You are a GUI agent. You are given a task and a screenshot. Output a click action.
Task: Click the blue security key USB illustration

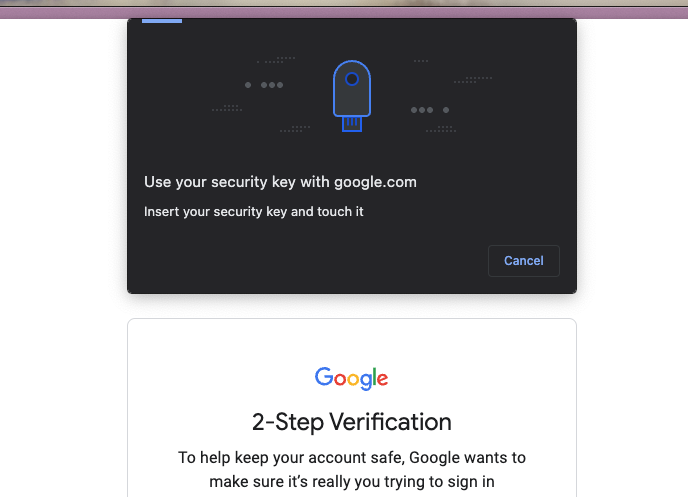pos(352,96)
